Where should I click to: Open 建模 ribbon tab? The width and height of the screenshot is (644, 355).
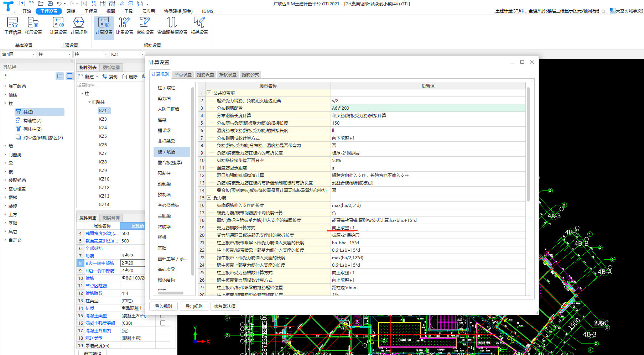pyautogui.click(x=71, y=11)
